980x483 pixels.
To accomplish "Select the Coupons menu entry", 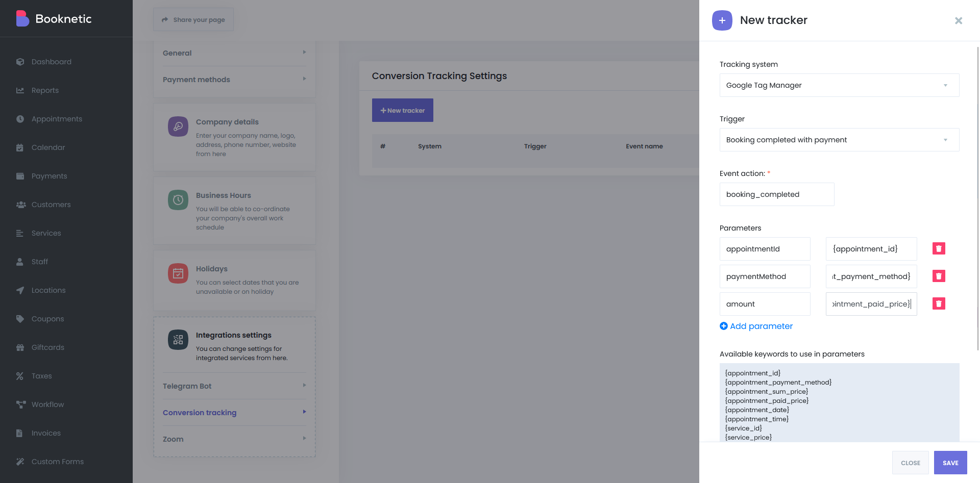I will pos(47,319).
